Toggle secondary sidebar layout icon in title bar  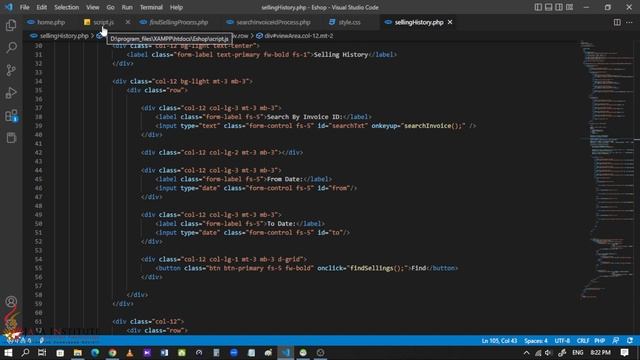tap(559, 7)
